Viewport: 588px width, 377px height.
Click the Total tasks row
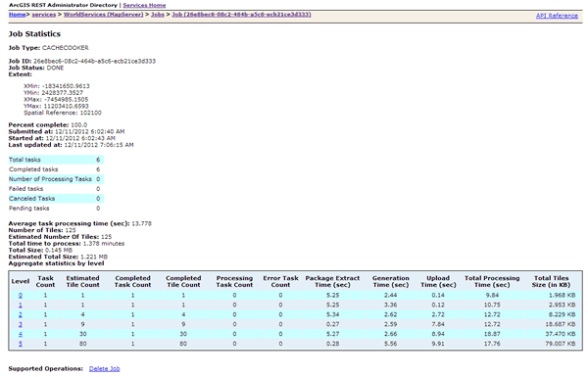(x=56, y=160)
